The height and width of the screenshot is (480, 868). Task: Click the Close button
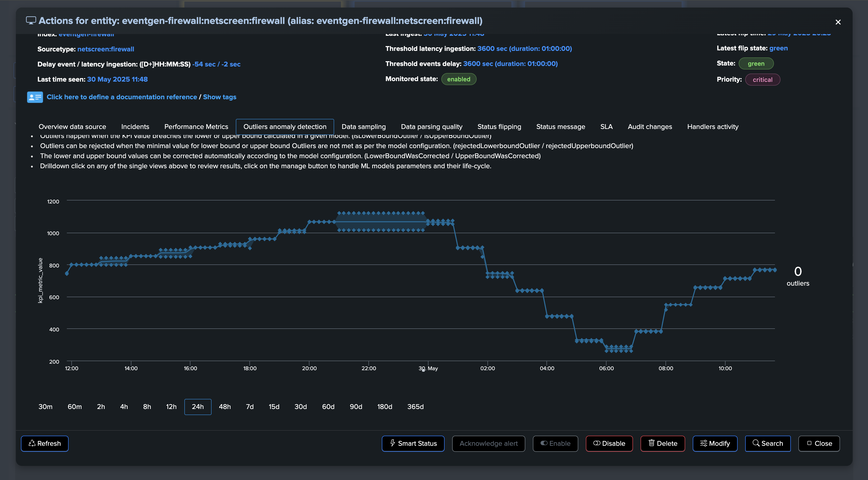[x=819, y=443]
